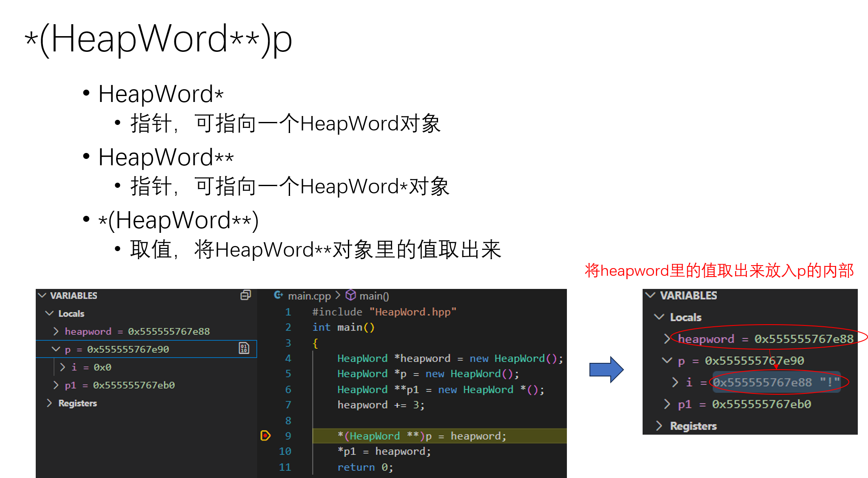Click the breakpoint marker on line 9
The height and width of the screenshot is (478, 868).
pos(265,436)
